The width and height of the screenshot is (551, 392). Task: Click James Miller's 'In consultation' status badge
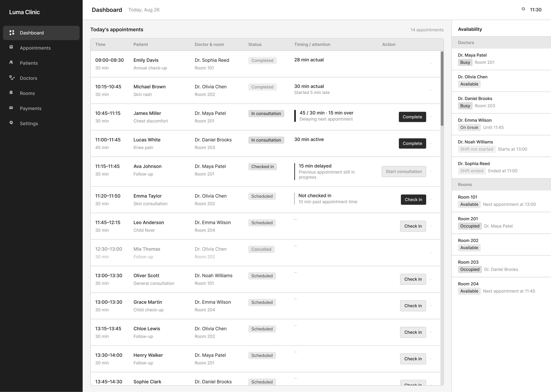click(x=266, y=113)
